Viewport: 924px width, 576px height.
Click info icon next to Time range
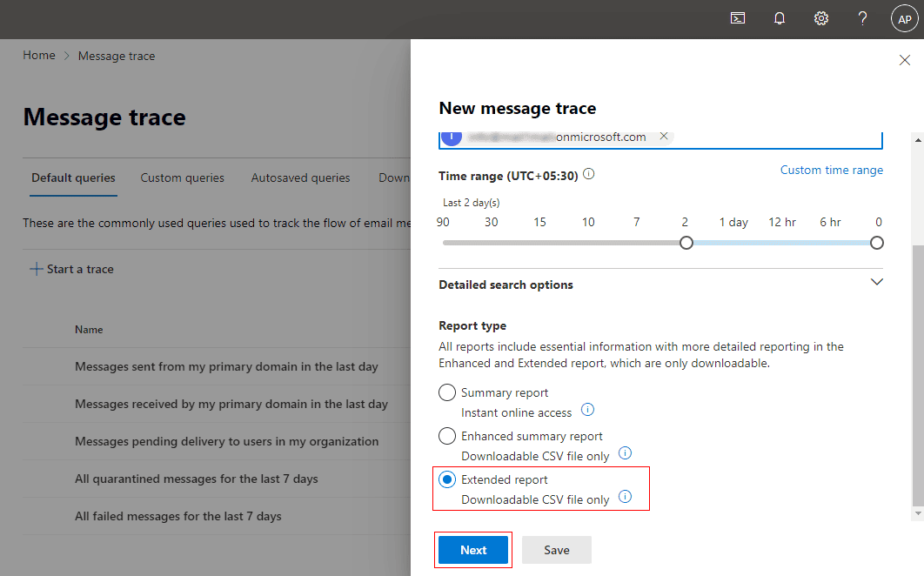pos(589,174)
